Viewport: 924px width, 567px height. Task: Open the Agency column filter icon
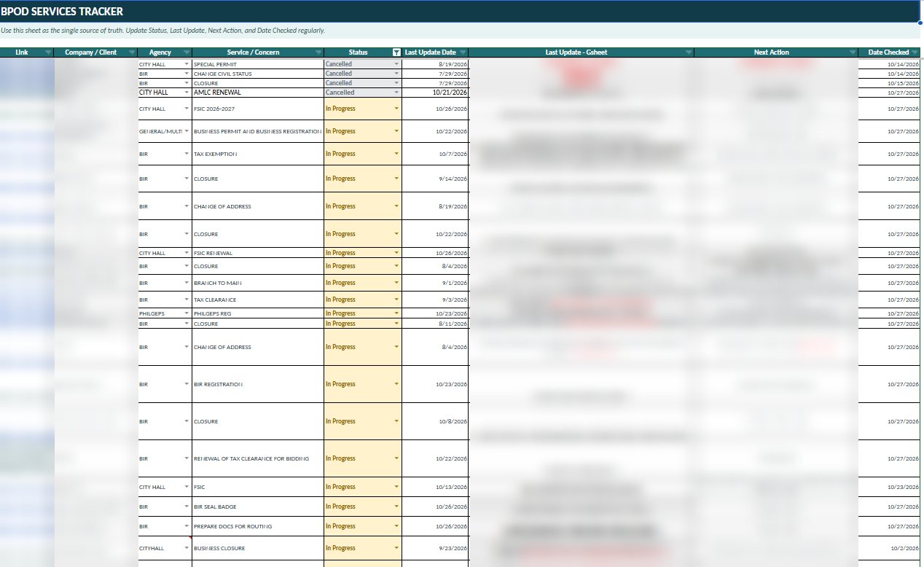[187, 52]
